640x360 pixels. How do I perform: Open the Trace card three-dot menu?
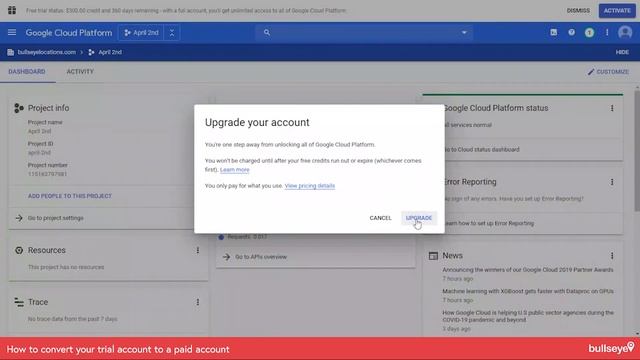click(198, 302)
